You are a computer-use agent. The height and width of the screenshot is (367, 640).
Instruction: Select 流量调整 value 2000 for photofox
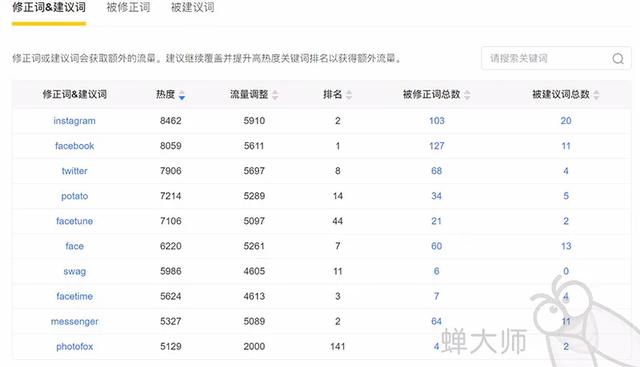point(254,347)
